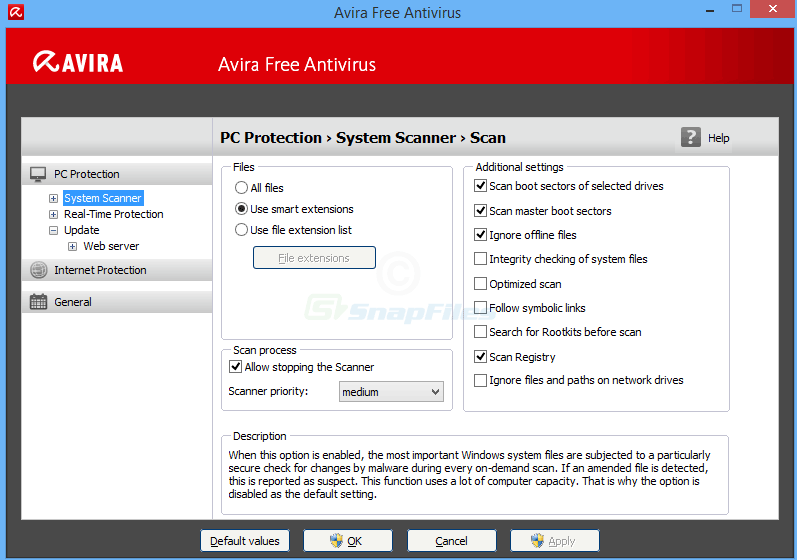Minimize the Avira window

tap(710, 10)
